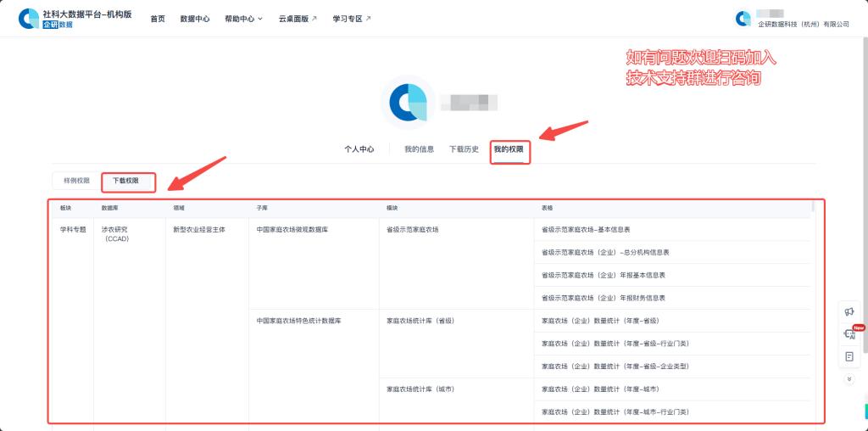868x431 pixels.
Task: Click the large profile avatar image
Action: 409,103
